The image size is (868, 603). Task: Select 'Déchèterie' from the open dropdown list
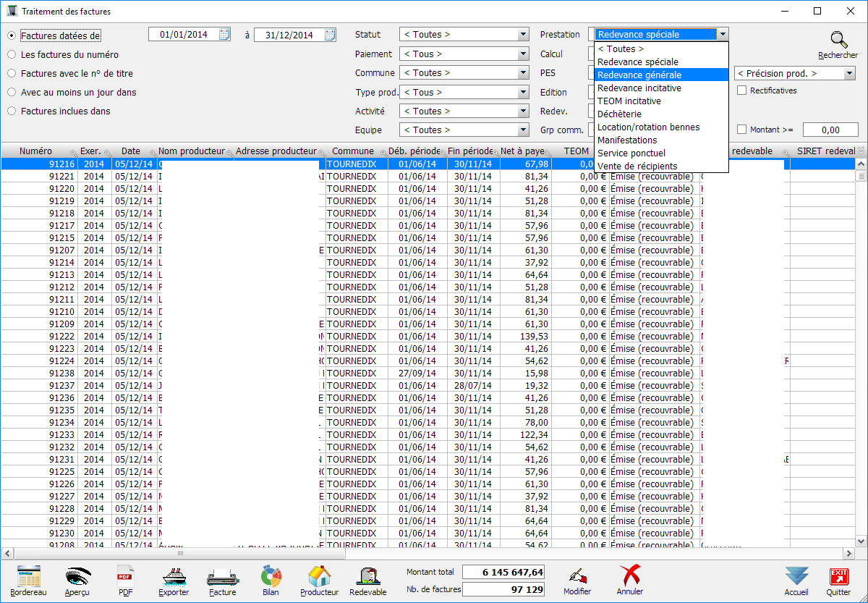coord(619,114)
